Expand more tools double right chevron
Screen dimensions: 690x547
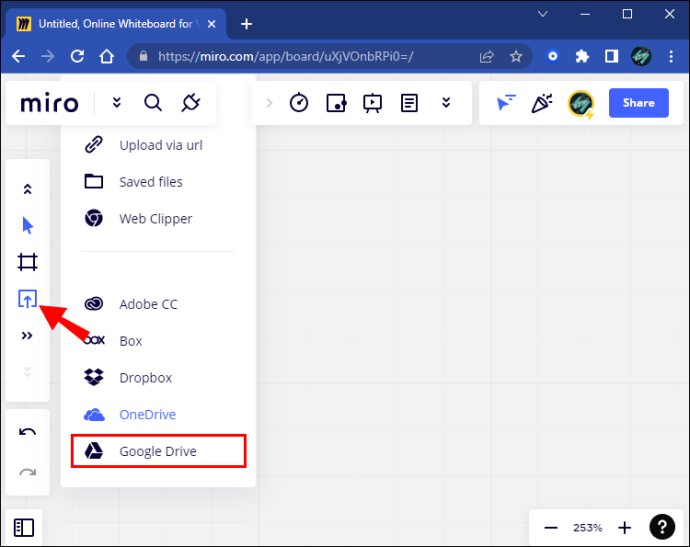click(27, 336)
